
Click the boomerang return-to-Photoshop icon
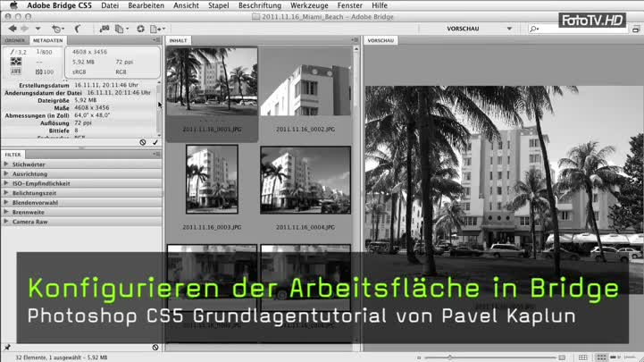(x=77, y=29)
